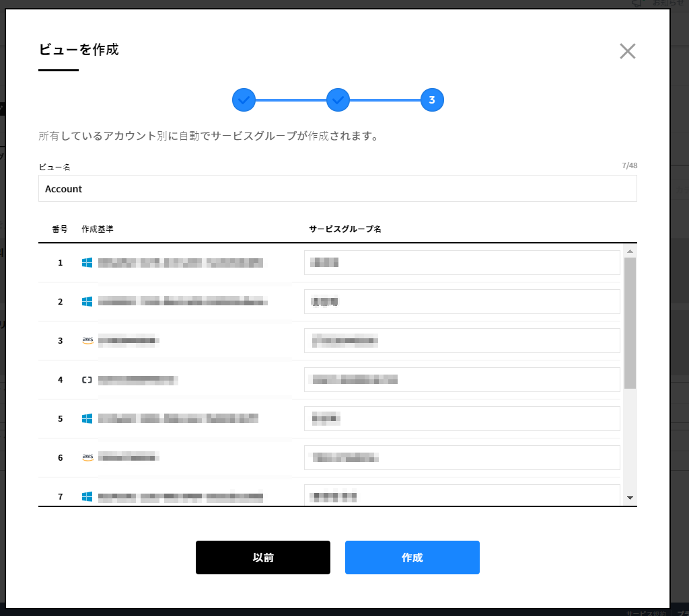The height and width of the screenshot is (616, 689).
Task: Select the completed step two indicator
Action: [338, 100]
